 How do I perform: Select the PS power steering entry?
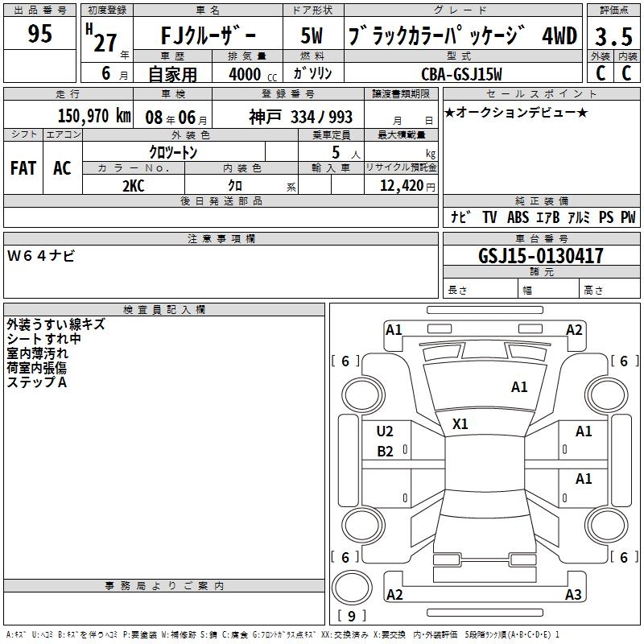tap(606, 217)
